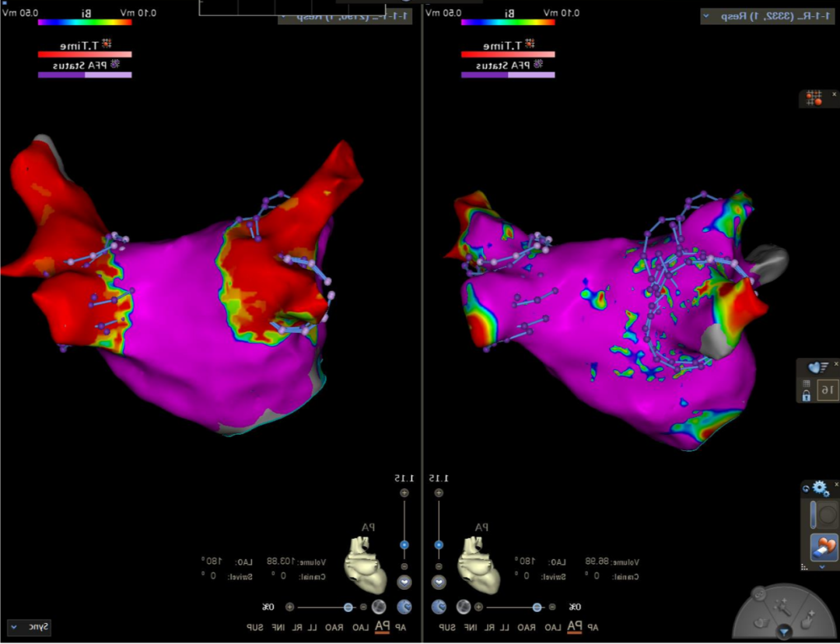
Task: Switch right pane to the SUP view
Action: click(447, 627)
